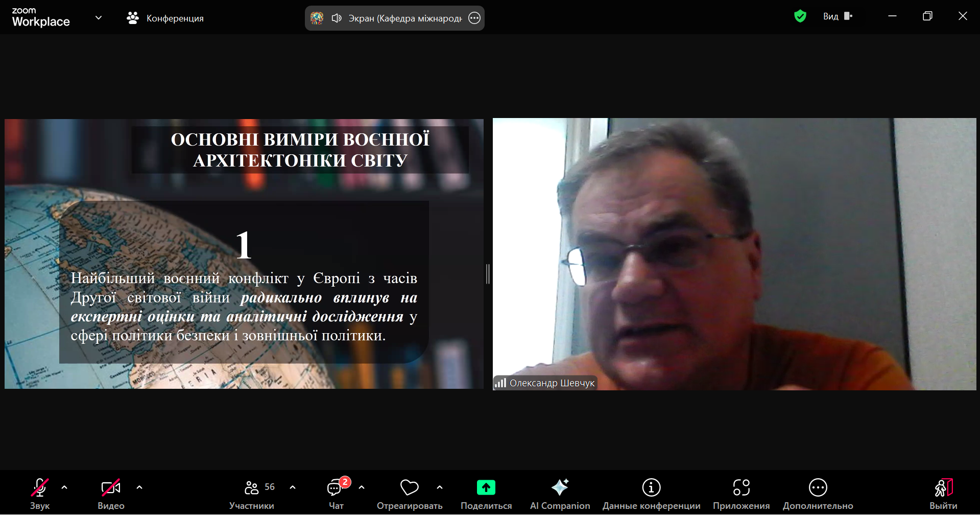980x515 pixels.
Task: Unmute the microphone via Звук button
Action: [40, 493]
